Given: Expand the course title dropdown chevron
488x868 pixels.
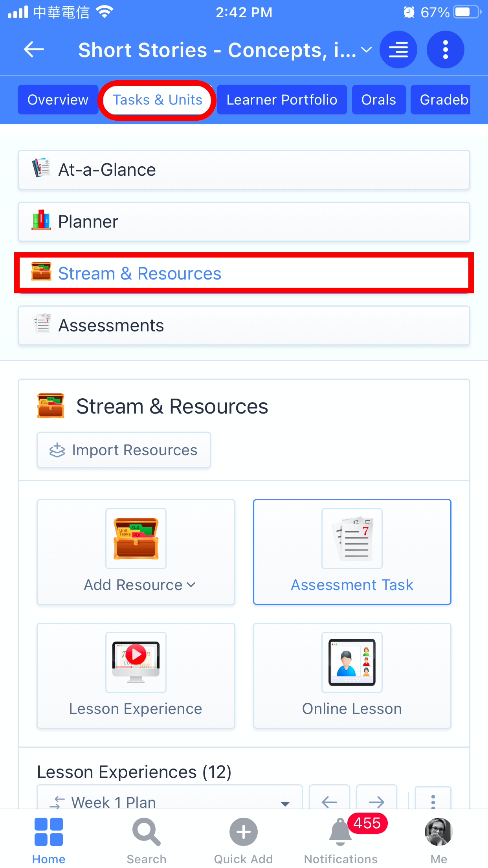Looking at the screenshot, I should (x=366, y=50).
